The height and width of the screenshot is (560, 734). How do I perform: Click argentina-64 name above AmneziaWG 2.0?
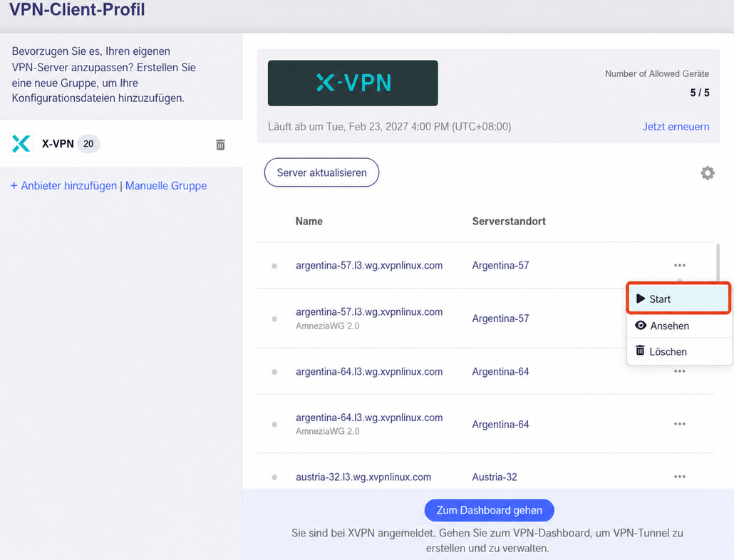tap(369, 418)
